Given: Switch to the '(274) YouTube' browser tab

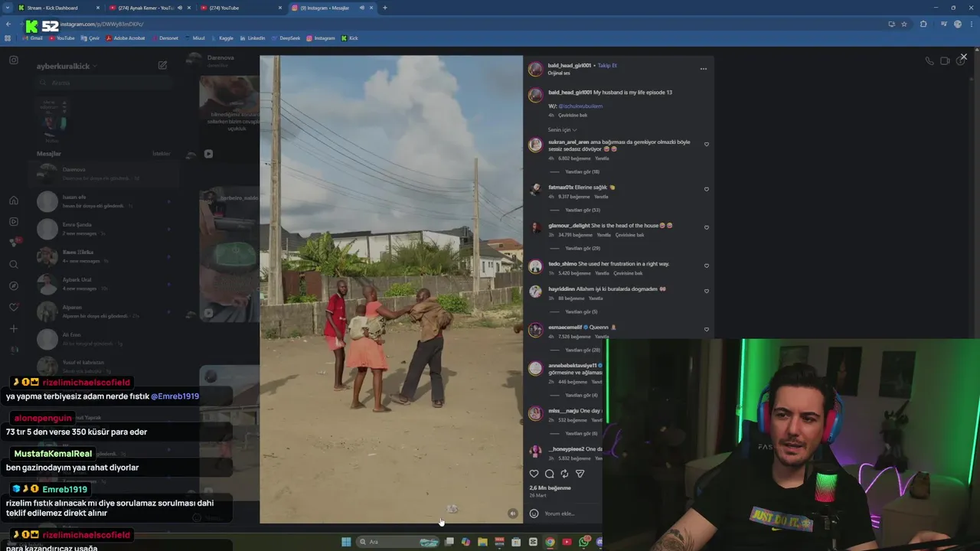Looking at the screenshot, I should tap(241, 8).
